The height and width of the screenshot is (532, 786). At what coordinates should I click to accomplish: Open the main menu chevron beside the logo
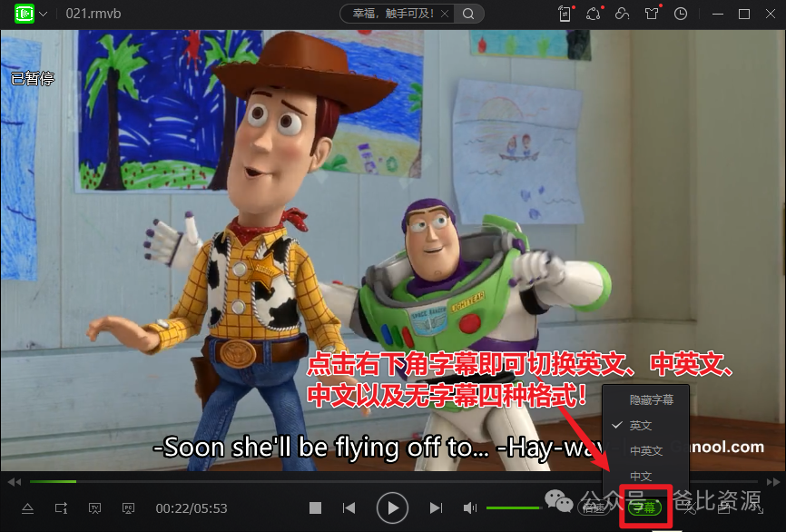[44, 14]
